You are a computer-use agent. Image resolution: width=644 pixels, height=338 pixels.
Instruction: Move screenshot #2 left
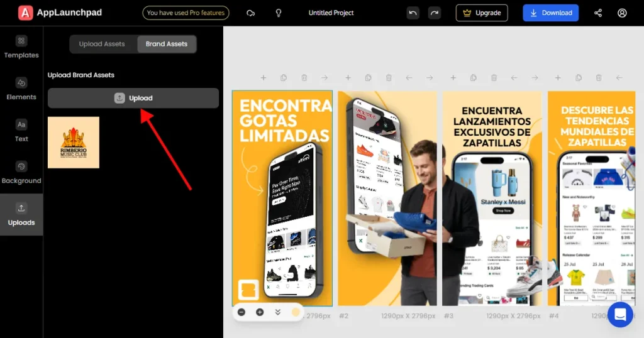pyautogui.click(x=409, y=77)
